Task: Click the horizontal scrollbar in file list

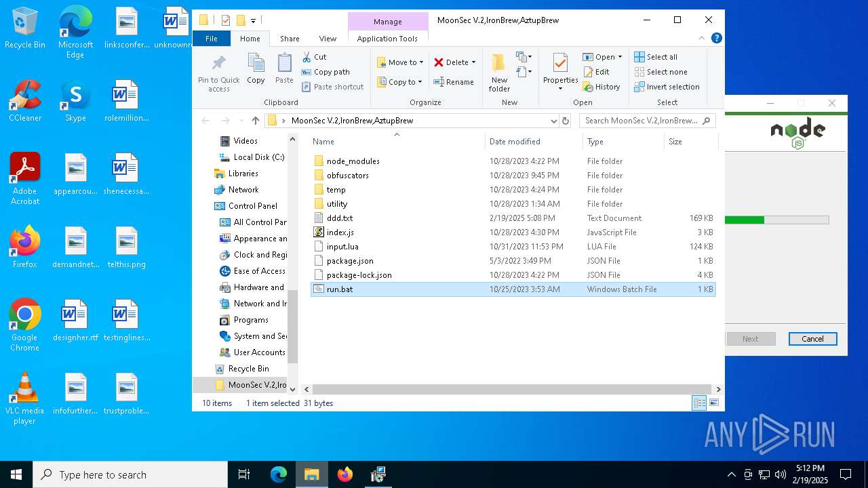Action: [x=512, y=390]
